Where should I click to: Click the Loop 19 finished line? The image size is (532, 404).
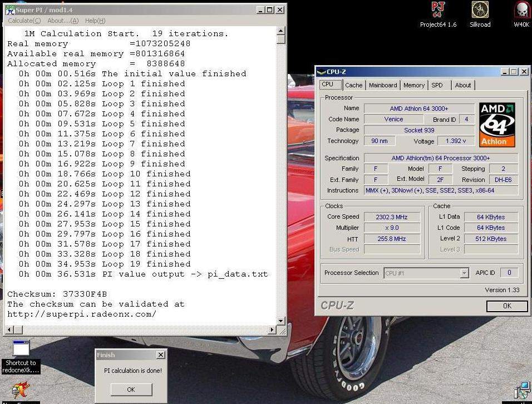click(x=105, y=264)
